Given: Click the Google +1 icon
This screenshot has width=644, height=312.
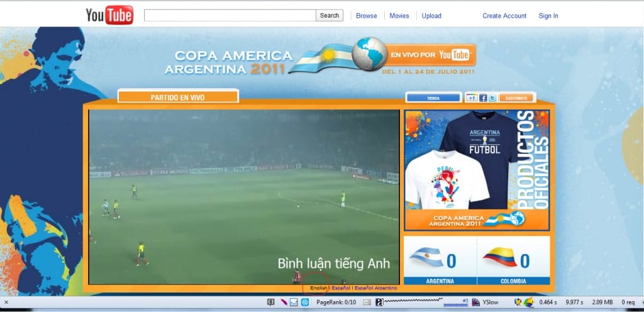Looking at the screenshot, I should point(472,98).
